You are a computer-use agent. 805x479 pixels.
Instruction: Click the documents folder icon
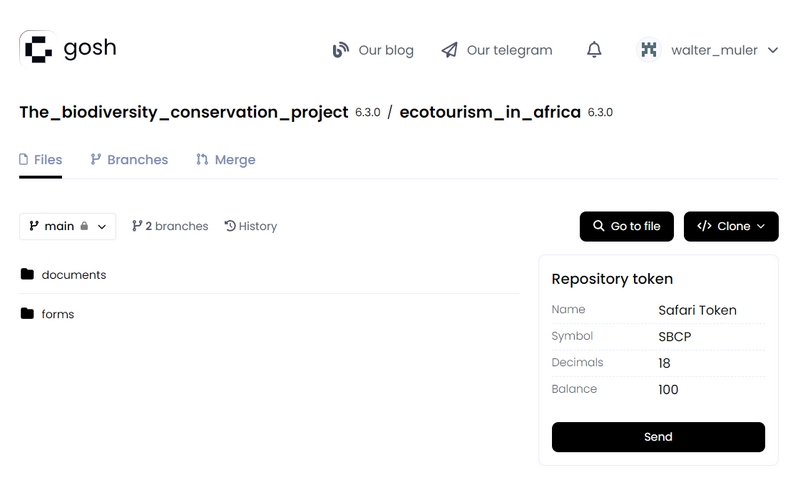coord(27,274)
